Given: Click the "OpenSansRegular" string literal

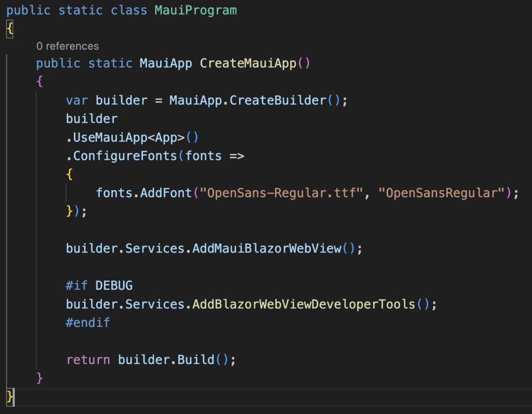Looking at the screenshot, I should (442, 193).
